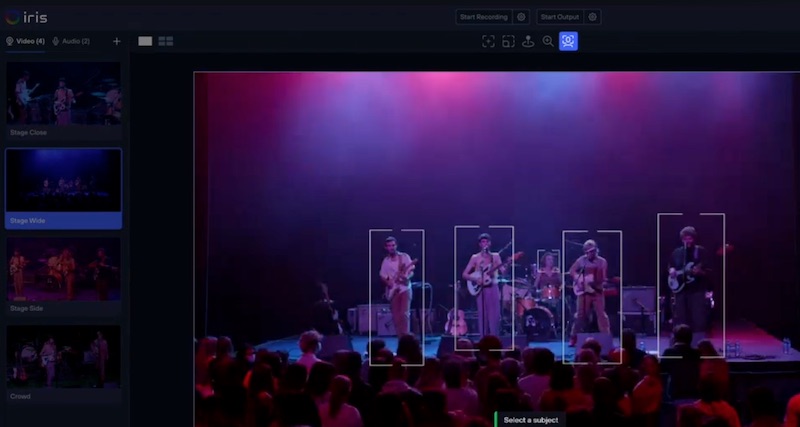Select the Stage Close camera thumbnail

click(64, 94)
